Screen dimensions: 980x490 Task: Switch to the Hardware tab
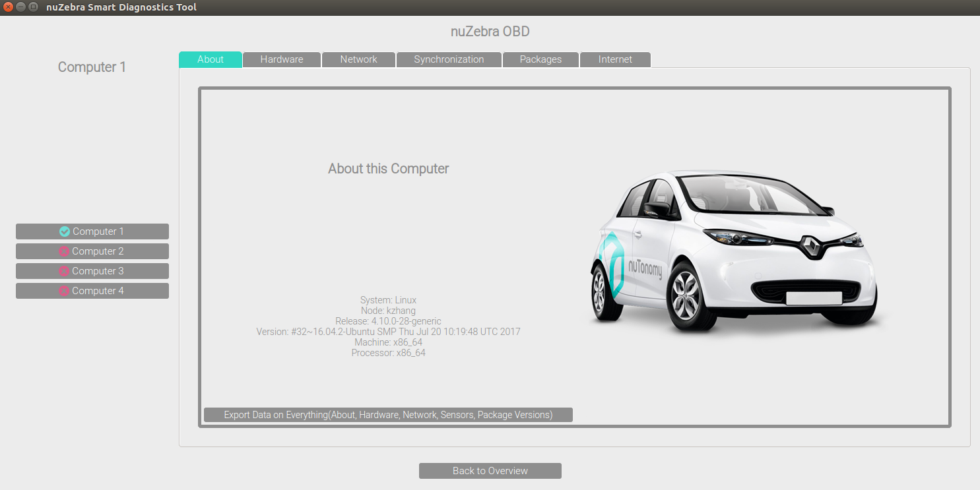coord(282,59)
